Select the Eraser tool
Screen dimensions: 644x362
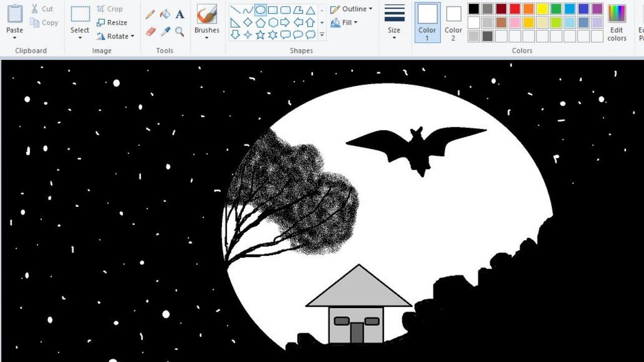[150, 32]
